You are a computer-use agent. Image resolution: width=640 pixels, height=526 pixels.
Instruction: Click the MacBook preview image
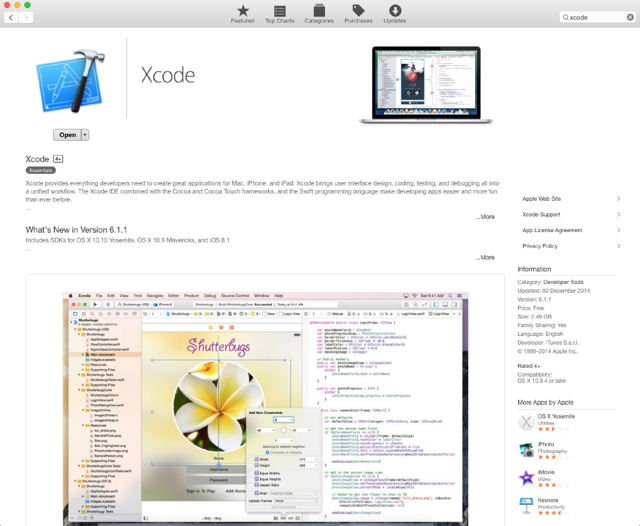coord(426,85)
